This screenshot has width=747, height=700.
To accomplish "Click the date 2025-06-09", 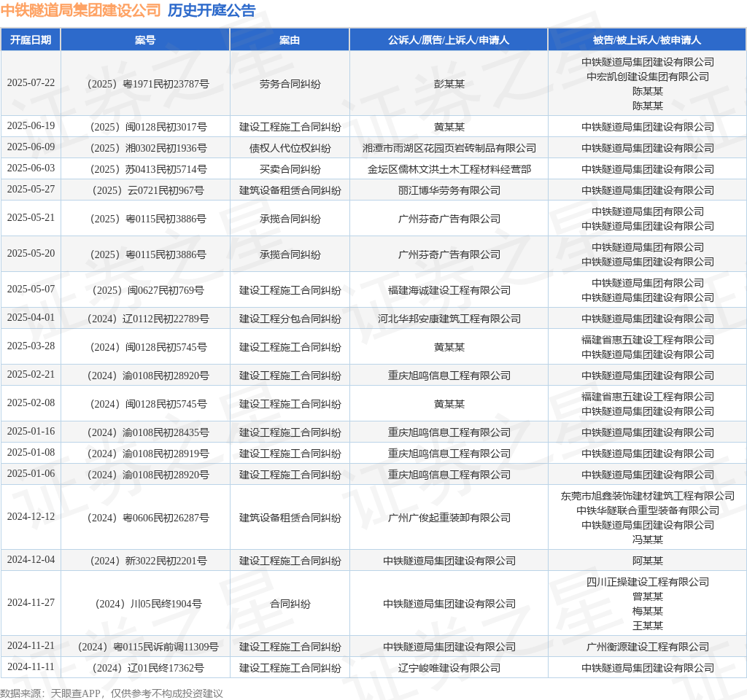I will [x=31, y=147].
